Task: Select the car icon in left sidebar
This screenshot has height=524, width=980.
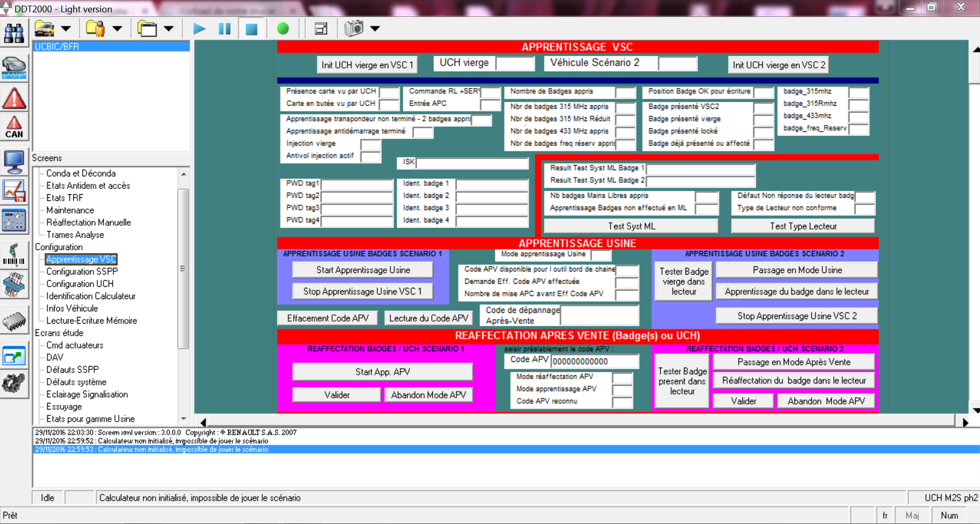Action: [14, 68]
